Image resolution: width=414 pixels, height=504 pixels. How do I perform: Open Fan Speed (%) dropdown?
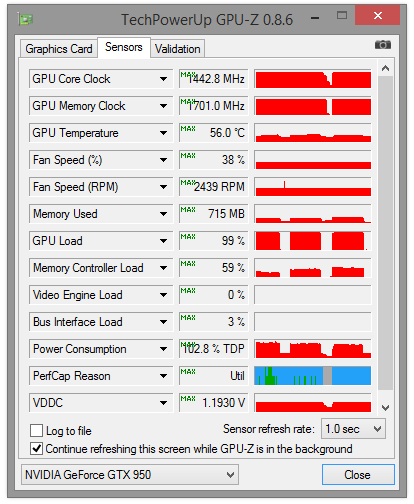pyautogui.click(x=163, y=160)
